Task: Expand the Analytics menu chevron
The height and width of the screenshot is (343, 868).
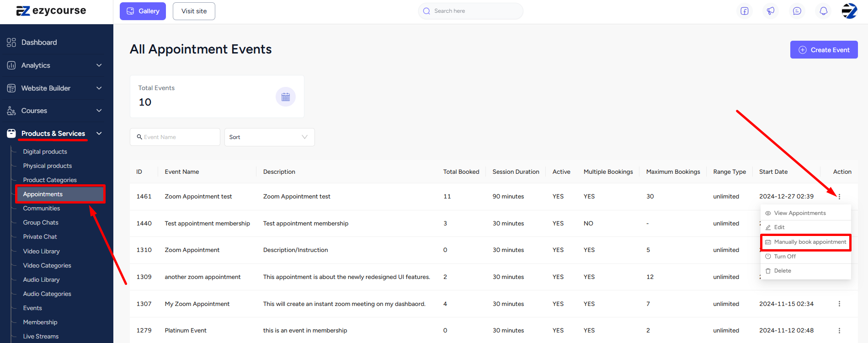Action: click(99, 65)
